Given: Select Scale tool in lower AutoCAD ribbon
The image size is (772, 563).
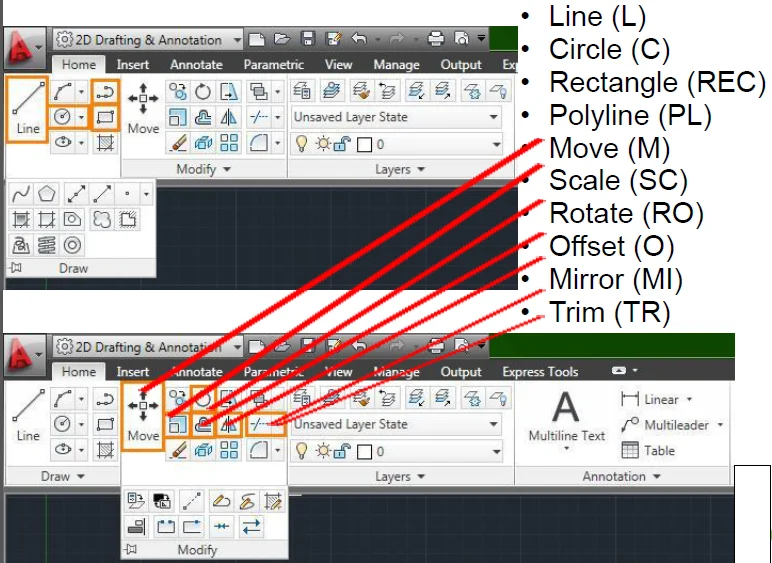Looking at the screenshot, I should pos(178,424).
